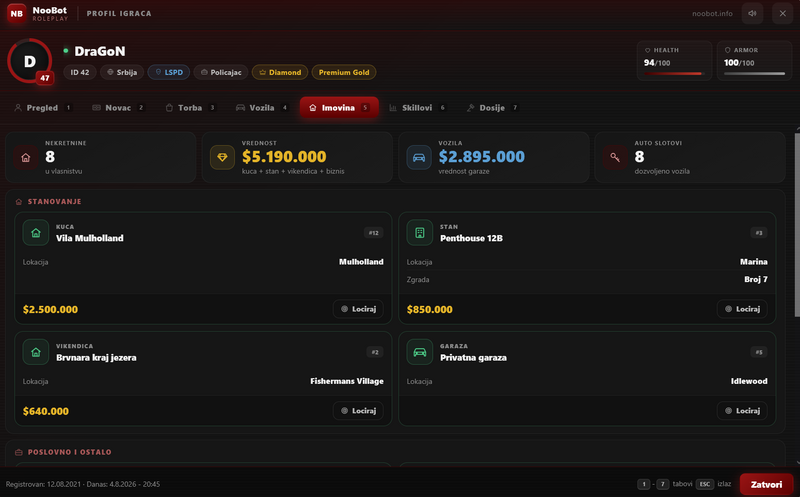Click the vertical scrollbar thumb
This screenshot has height=497, width=800.
(797, 225)
